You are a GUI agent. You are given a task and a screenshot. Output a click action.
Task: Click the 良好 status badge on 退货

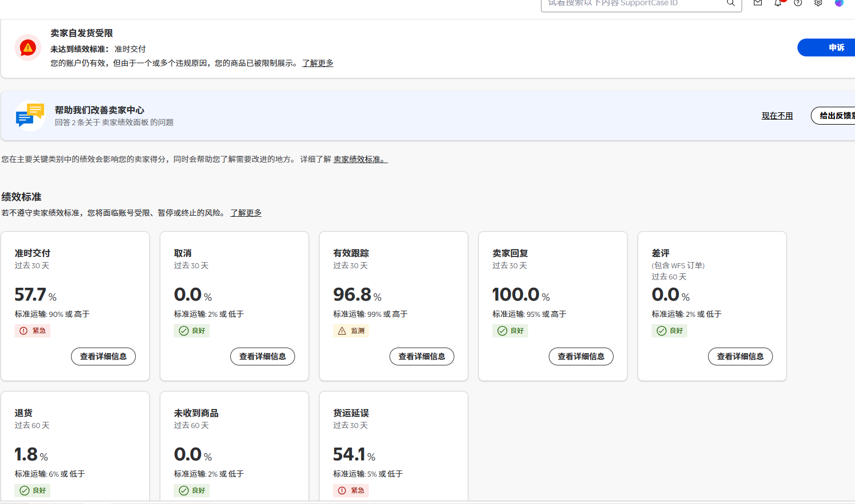(x=32, y=491)
